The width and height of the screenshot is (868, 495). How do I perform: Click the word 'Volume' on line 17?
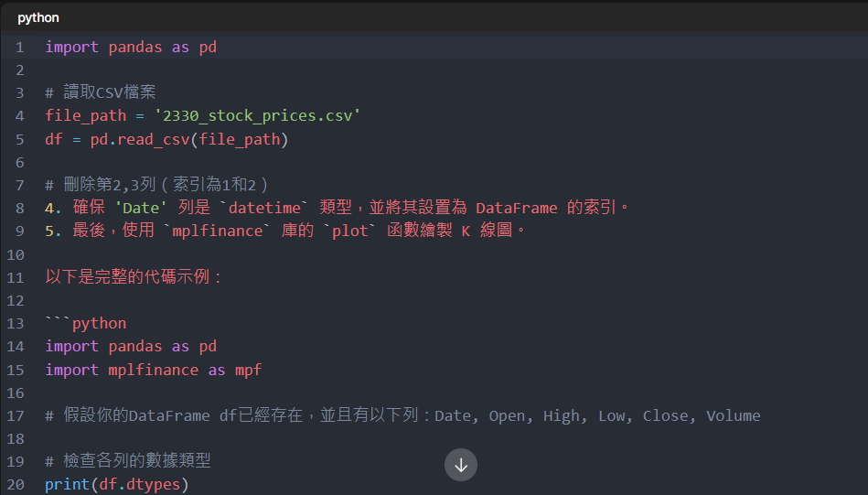pyautogui.click(x=733, y=415)
